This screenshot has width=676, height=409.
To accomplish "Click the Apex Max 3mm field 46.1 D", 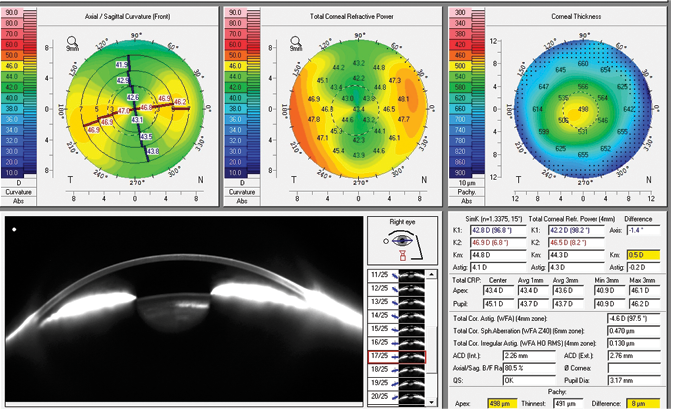I will 645,291.
